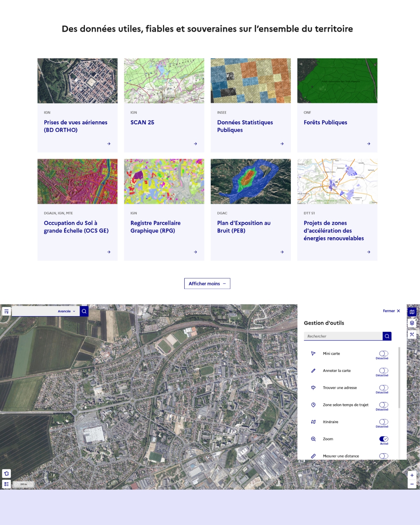Viewport: 420px width, 525px height.
Task: Focus the Rechercher tools search field
Action: point(343,336)
